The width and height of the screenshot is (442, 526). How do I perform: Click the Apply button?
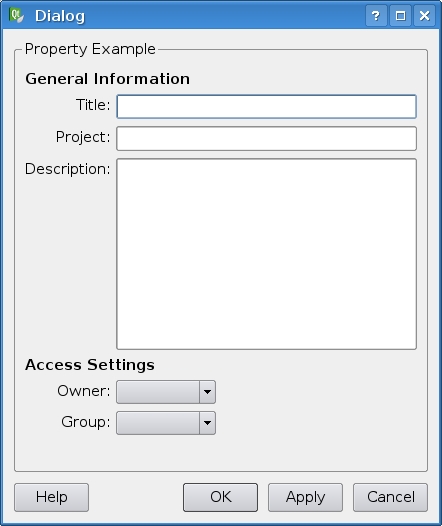(306, 497)
